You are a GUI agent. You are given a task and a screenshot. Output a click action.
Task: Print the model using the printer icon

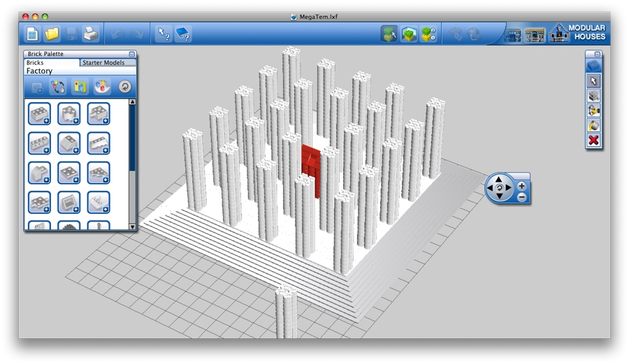pyautogui.click(x=91, y=34)
